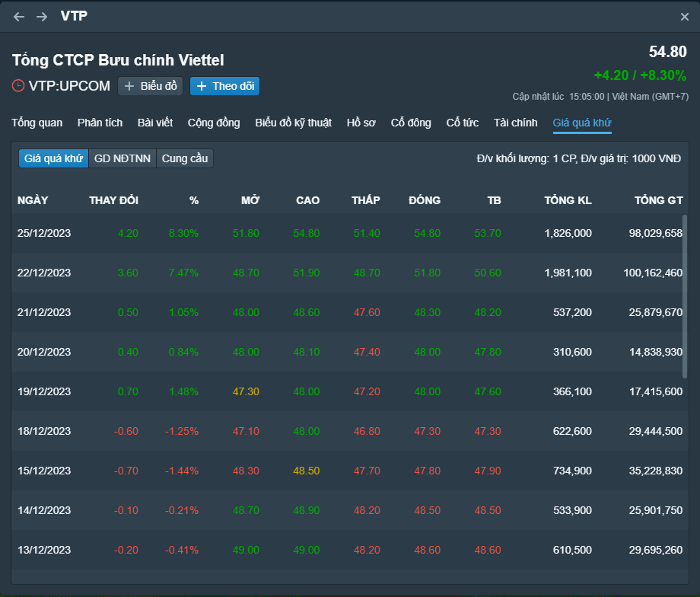Click the date 19/12/2023
This screenshot has height=597, width=700.
[44, 391]
